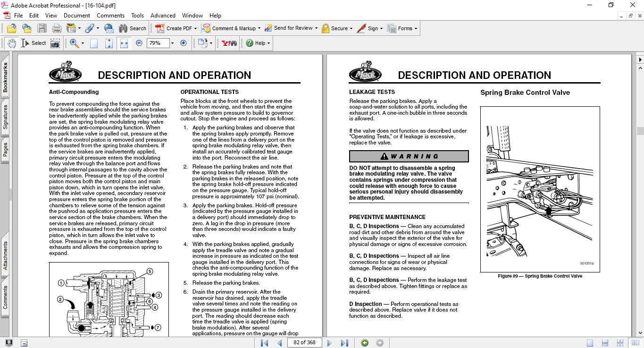Go to the next page arrow
644x348 pixels.
[x=329, y=343]
